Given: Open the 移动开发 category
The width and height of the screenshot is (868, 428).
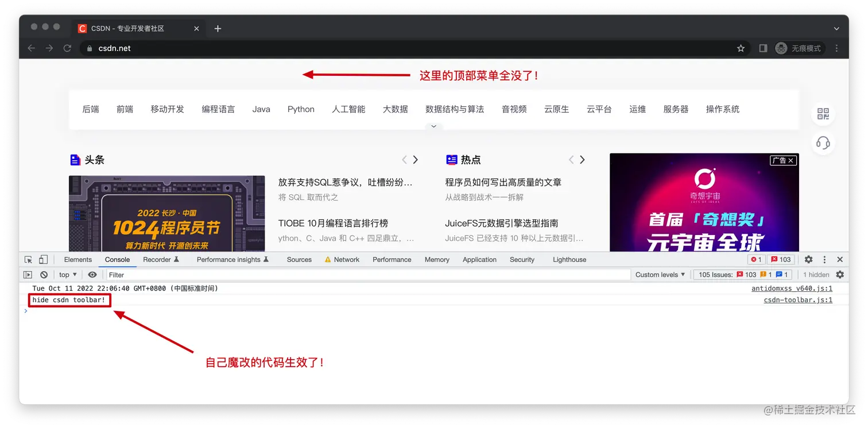Looking at the screenshot, I should [x=167, y=109].
